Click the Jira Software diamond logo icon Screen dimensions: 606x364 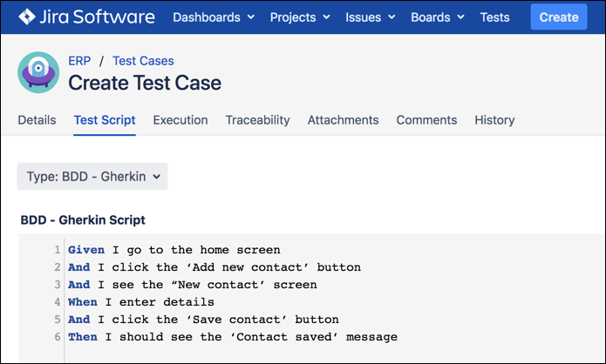(27, 17)
